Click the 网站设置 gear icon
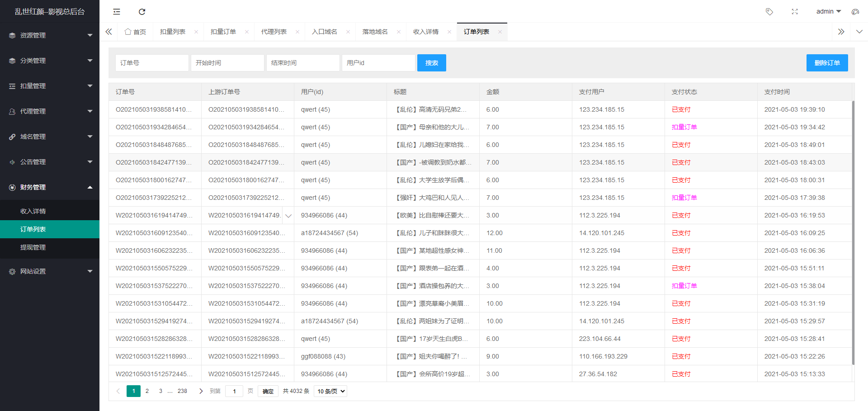Image resolution: width=868 pixels, height=411 pixels. click(x=12, y=271)
